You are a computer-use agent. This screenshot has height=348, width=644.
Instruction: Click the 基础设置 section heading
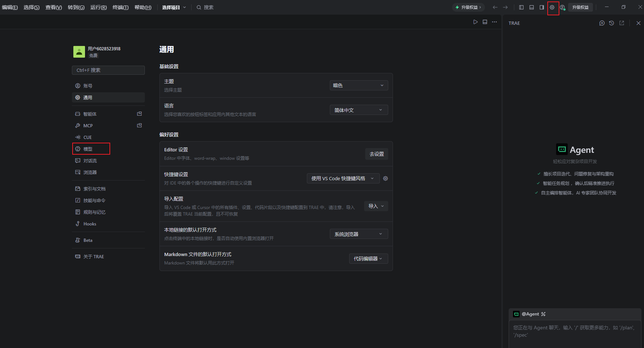[x=169, y=66]
